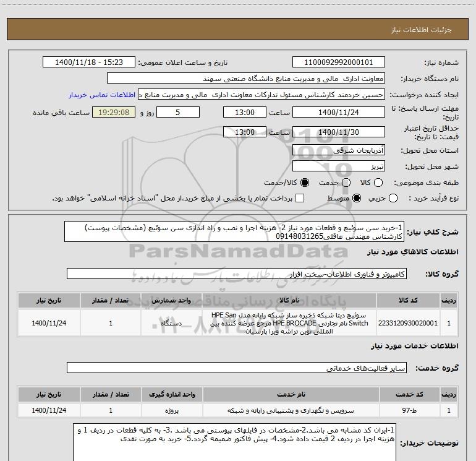This screenshot has width=476, height=461.
Task: Click the شرح کلی نیاز description box
Action: [234, 232]
